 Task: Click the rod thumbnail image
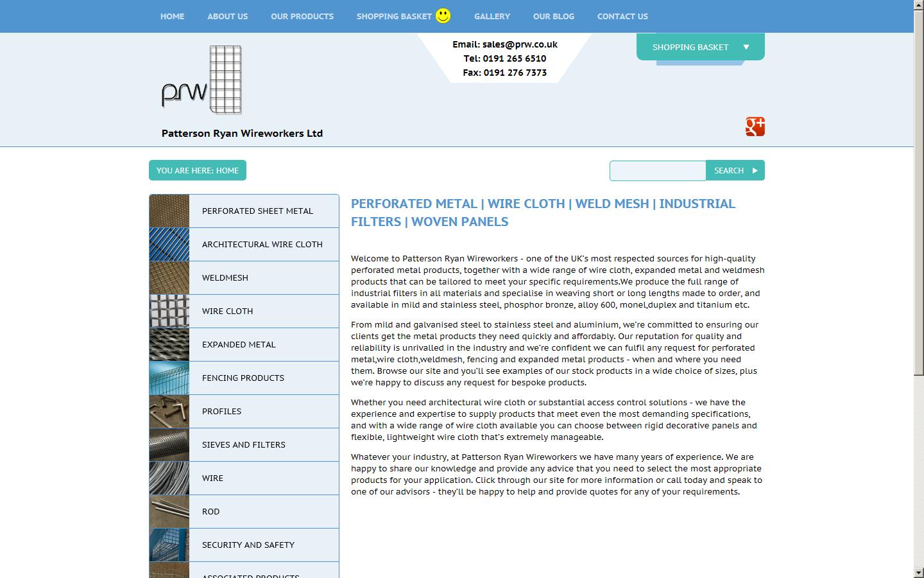(169, 511)
